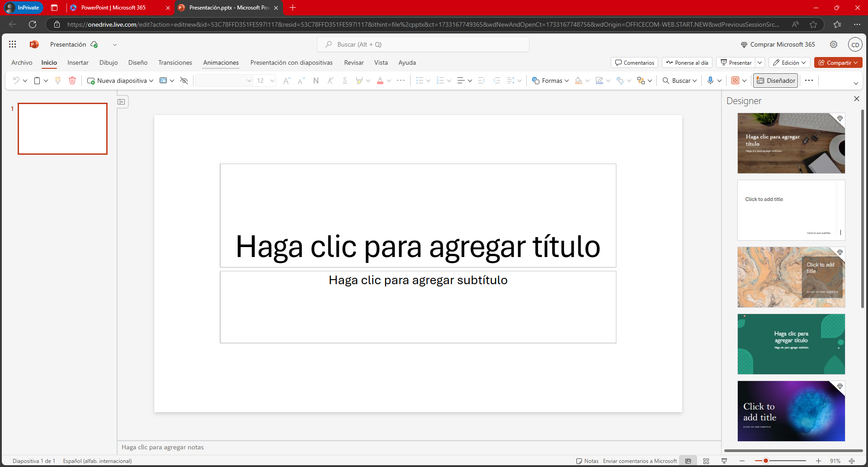Open the Insertar tab
Image resolution: width=868 pixels, height=467 pixels.
coord(78,62)
